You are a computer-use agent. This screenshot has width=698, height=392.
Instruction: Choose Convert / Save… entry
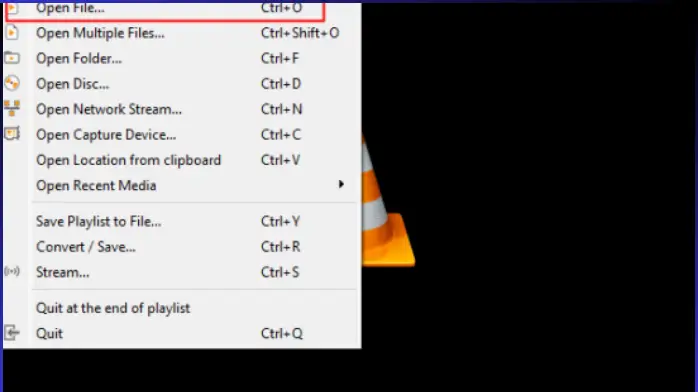(182, 247)
